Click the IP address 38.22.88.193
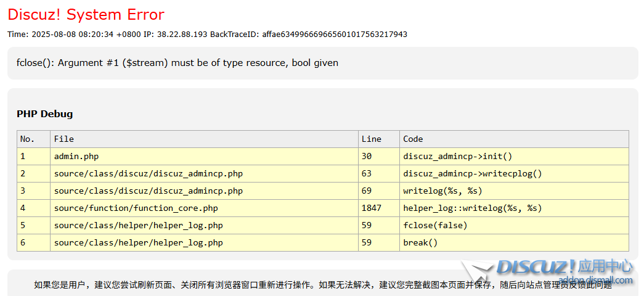Image resolution: width=644 pixels, height=296 pixels. (x=182, y=35)
